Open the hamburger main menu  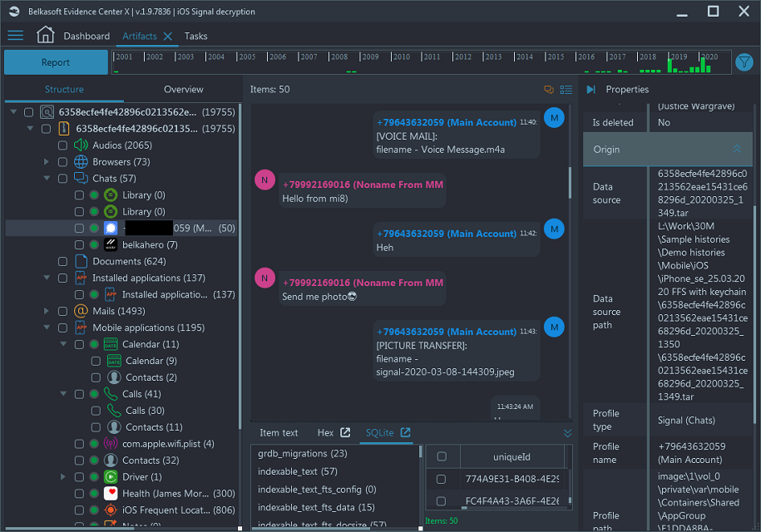click(x=15, y=36)
